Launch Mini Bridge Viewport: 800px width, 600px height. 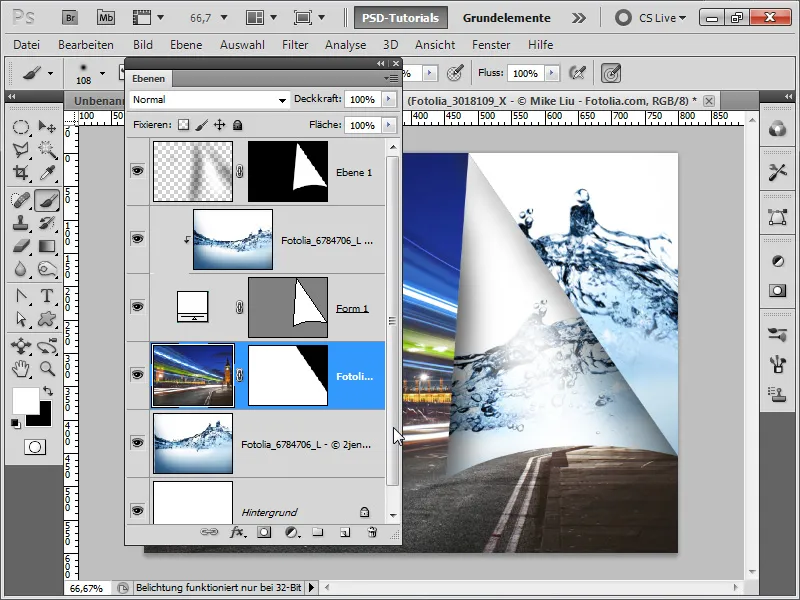[106, 18]
